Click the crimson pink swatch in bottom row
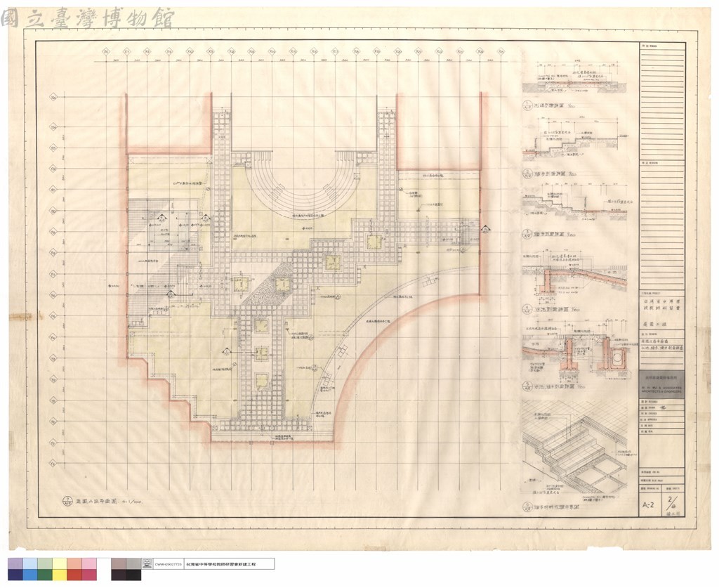 pyautogui.click(x=89, y=575)
